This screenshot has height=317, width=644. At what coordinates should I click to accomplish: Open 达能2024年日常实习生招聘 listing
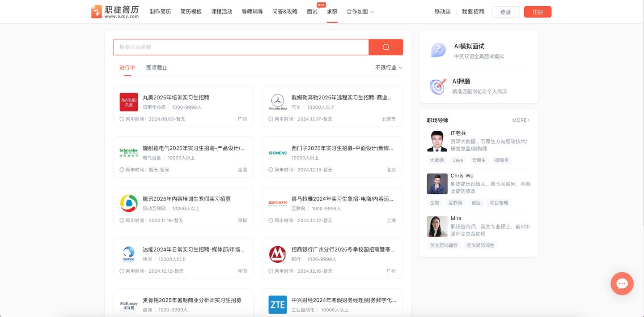194,249
